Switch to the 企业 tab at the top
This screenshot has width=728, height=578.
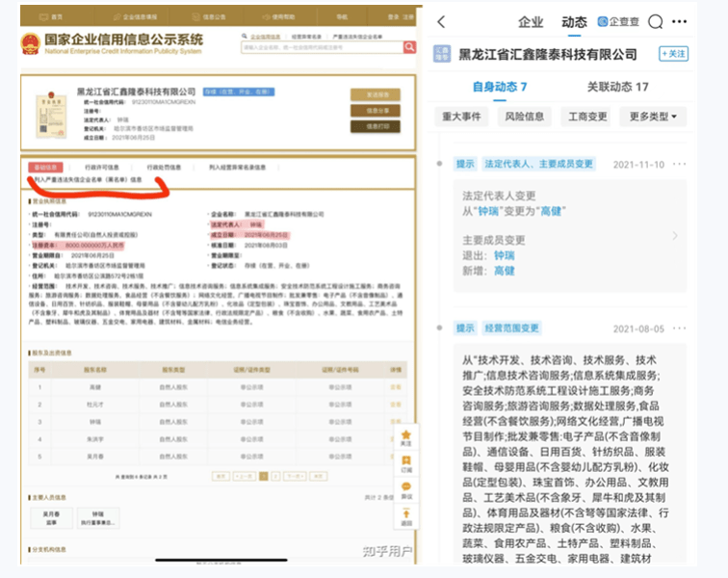coord(531,22)
